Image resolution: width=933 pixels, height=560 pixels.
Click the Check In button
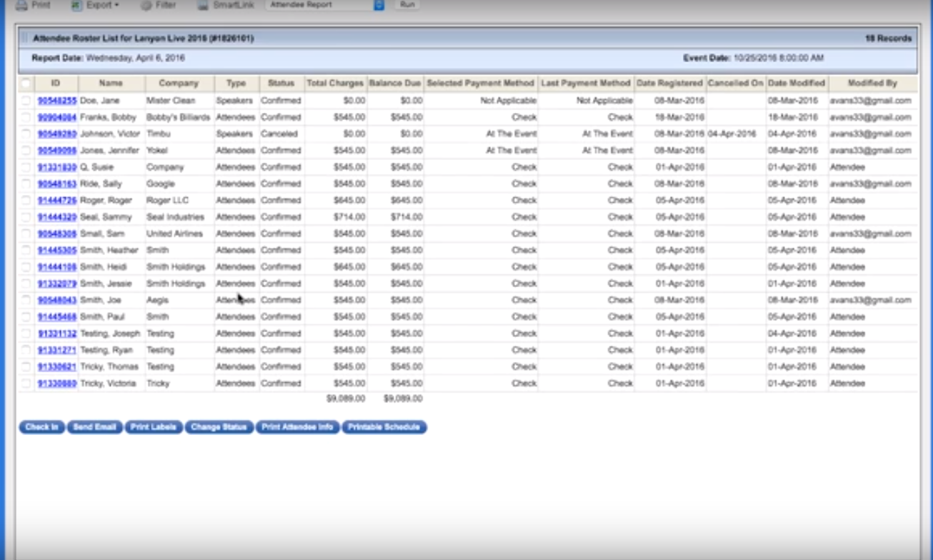[41, 427]
